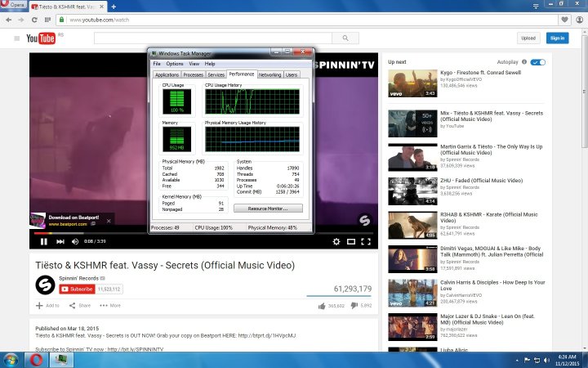Click the Sign in button
This screenshot has height=368, width=588.
coord(557,38)
